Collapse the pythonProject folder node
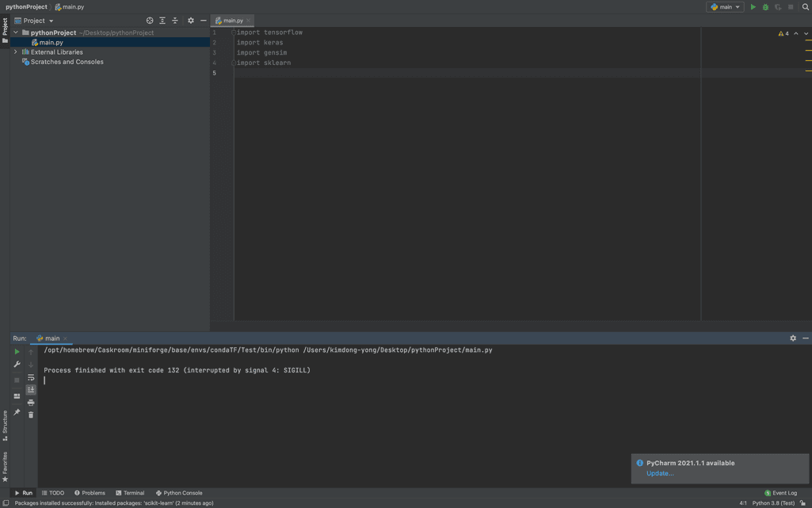The height and width of the screenshot is (508, 812). pyautogui.click(x=16, y=32)
